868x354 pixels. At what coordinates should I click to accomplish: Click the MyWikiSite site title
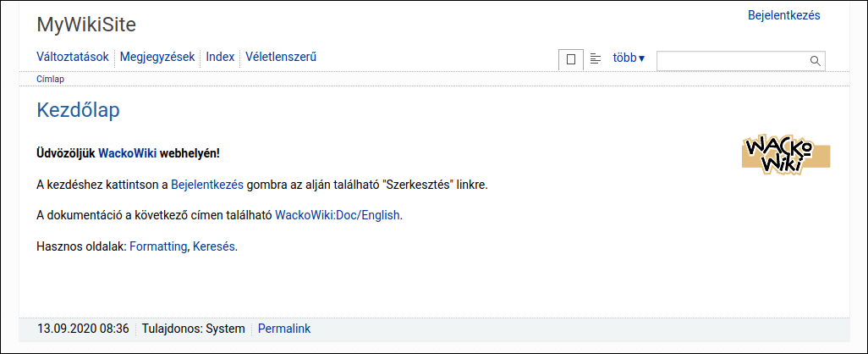[x=86, y=25]
